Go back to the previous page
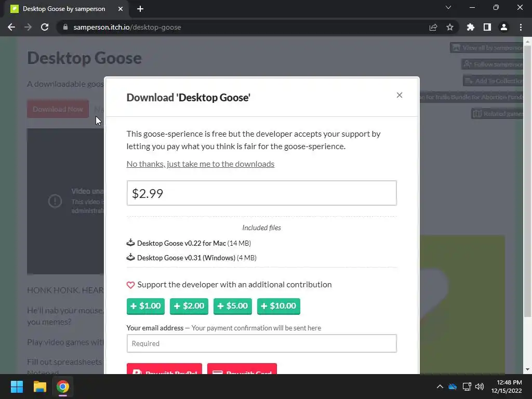This screenshot has width=532, height=399. tap(11, 27)
